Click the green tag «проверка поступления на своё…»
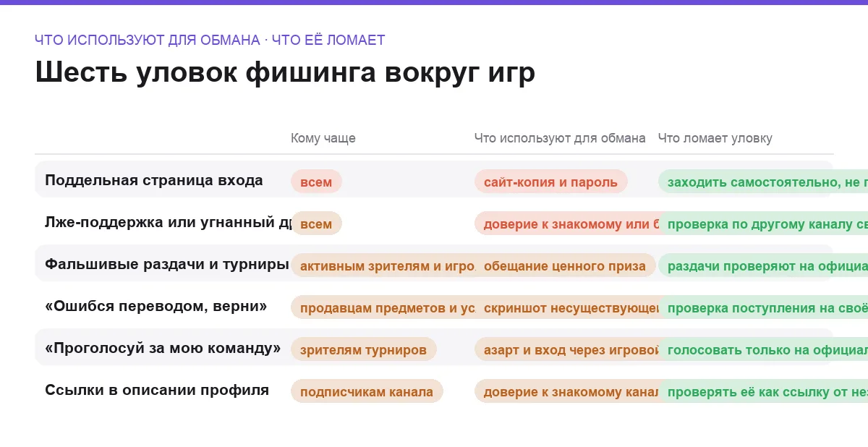868x447 pixels. point(763,307)
